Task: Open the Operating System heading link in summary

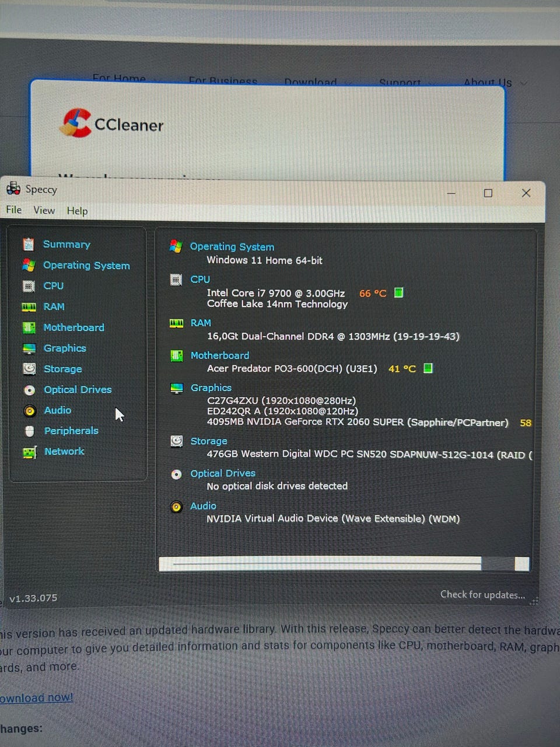Action: click(232, 247)
